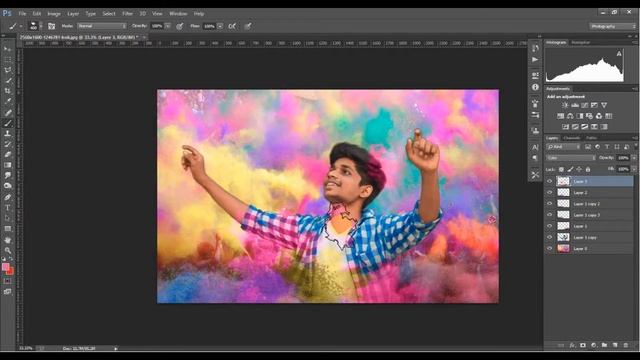The height and width of the screenshot is (360, 640).
Task: Toggle lock all on layer
Action: 588,169
